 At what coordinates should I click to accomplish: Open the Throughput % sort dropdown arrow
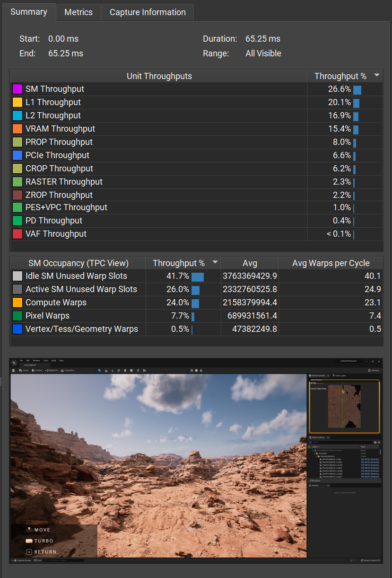377,76
